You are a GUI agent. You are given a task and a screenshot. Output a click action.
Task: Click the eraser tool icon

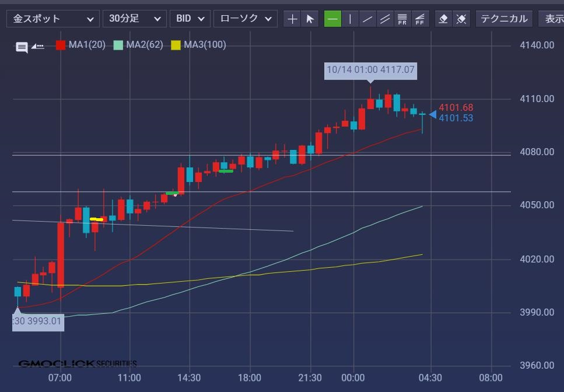(443, 19)
